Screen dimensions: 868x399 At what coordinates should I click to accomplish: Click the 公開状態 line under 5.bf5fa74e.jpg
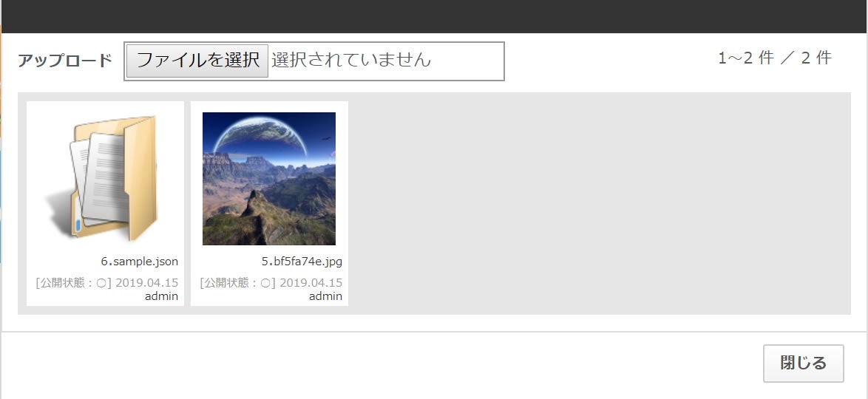tap(271, 283)
